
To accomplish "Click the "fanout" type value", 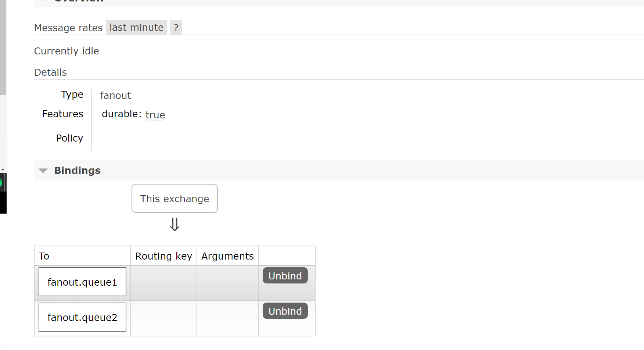I will click(x=115, y=96).
